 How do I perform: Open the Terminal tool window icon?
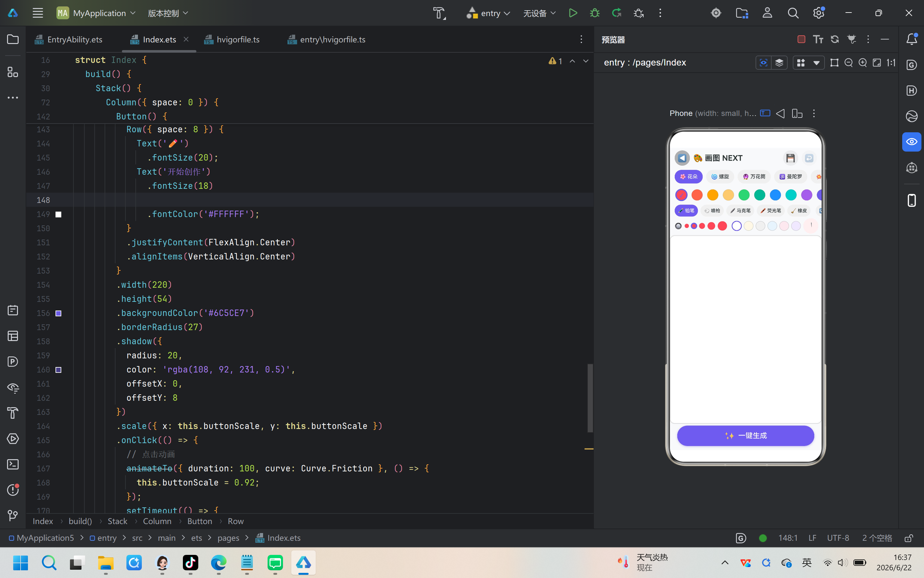(x=13, y=464)
